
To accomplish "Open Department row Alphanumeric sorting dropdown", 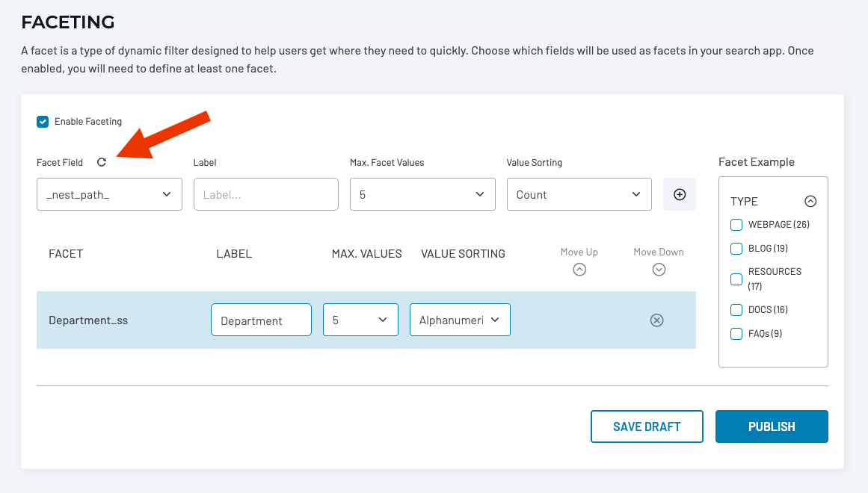I will pos(460,320).
